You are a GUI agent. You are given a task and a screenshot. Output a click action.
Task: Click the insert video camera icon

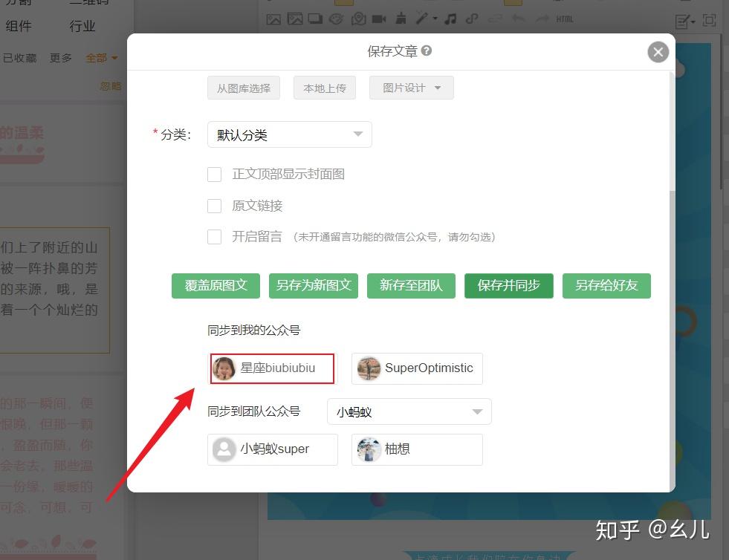(379, 19)
